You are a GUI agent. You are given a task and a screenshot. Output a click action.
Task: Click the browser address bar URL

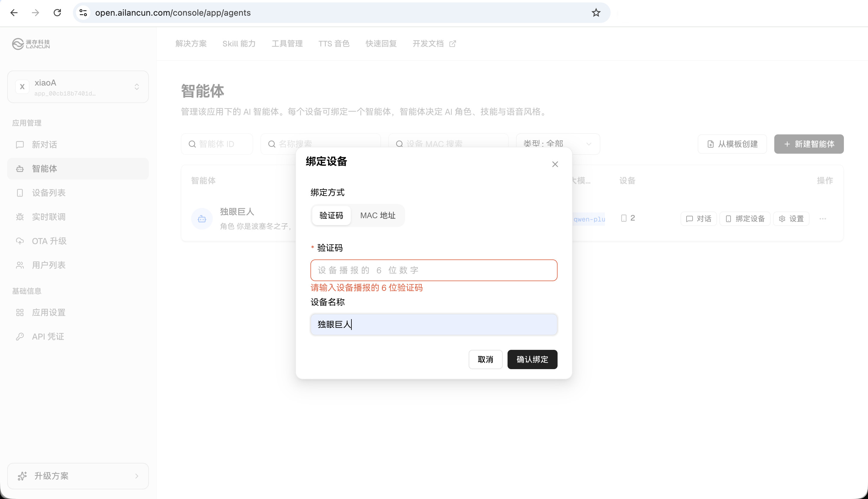click(173, 13)
